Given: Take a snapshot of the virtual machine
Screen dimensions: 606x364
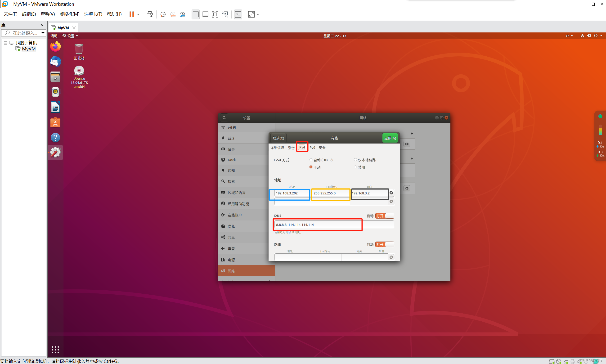Looking at the screenshot, I should tap(163, 14).
